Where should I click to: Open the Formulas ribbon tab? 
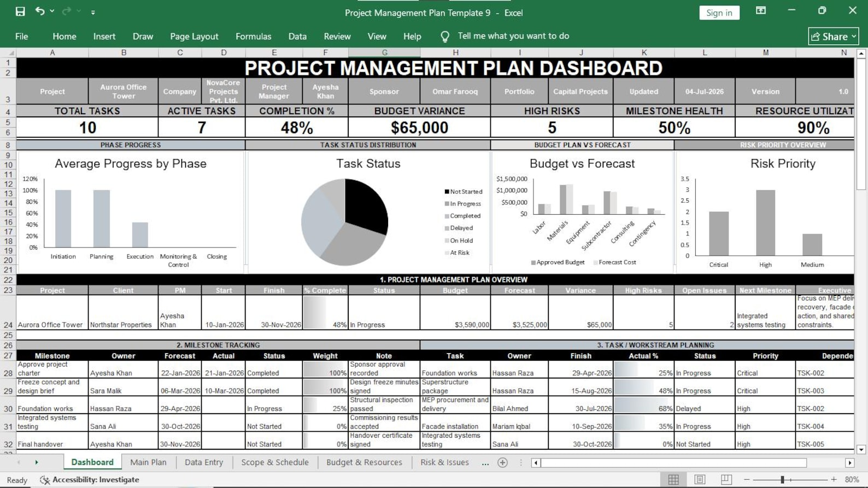(253, 37)
